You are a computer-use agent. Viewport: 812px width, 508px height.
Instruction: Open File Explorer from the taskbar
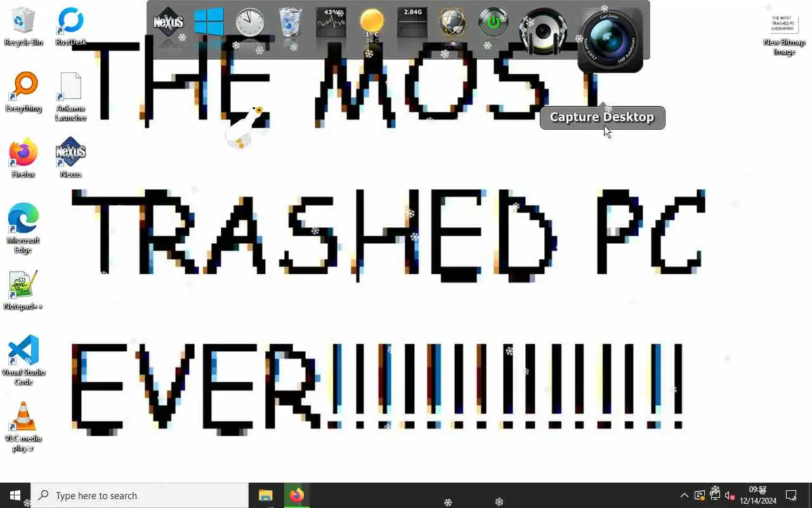click(265, 495)
